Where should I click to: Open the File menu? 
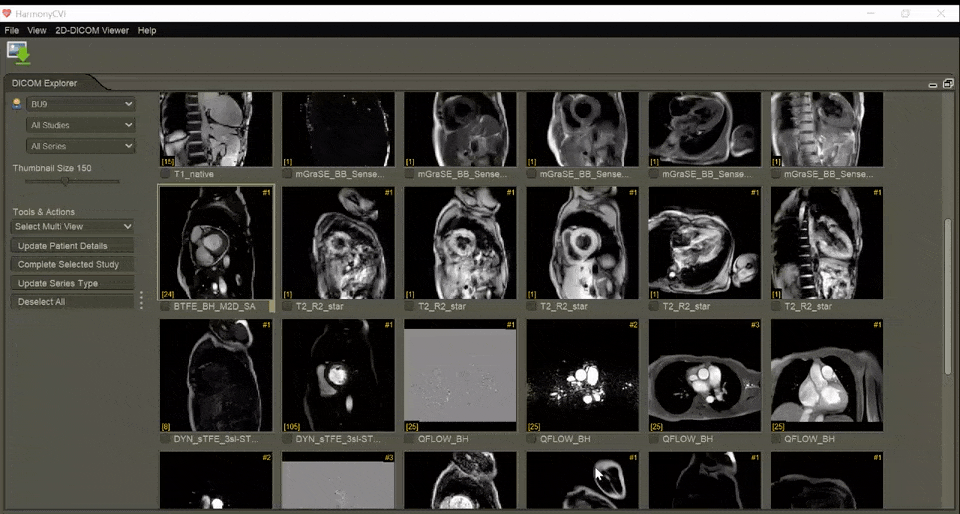(x=12, y=30)
